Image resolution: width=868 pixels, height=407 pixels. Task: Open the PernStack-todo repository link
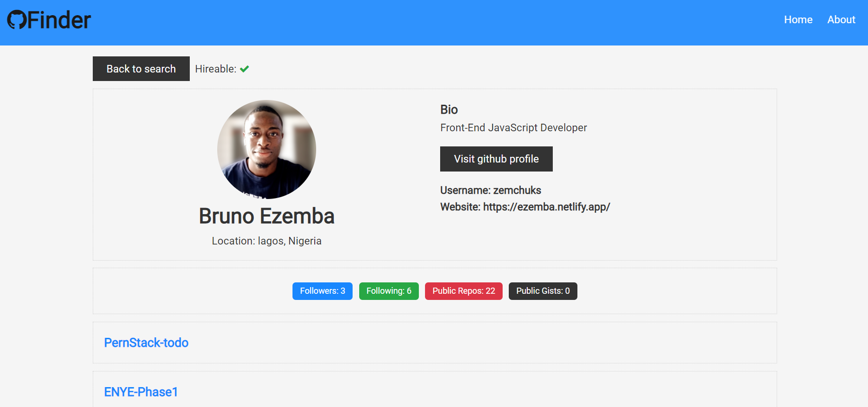[x=146, y=343]
